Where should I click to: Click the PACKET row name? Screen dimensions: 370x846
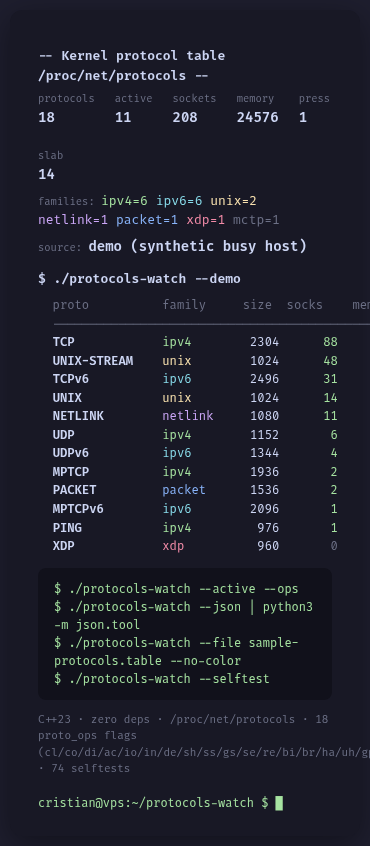point(74,490)
